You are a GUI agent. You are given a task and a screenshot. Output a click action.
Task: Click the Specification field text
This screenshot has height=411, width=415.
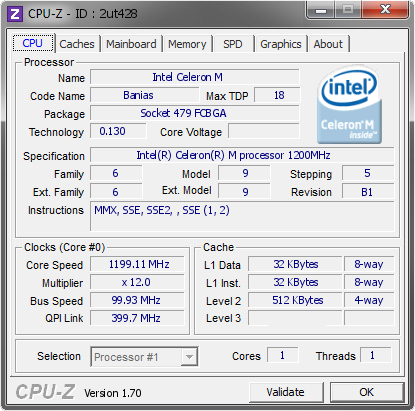[x=242, y=155]
